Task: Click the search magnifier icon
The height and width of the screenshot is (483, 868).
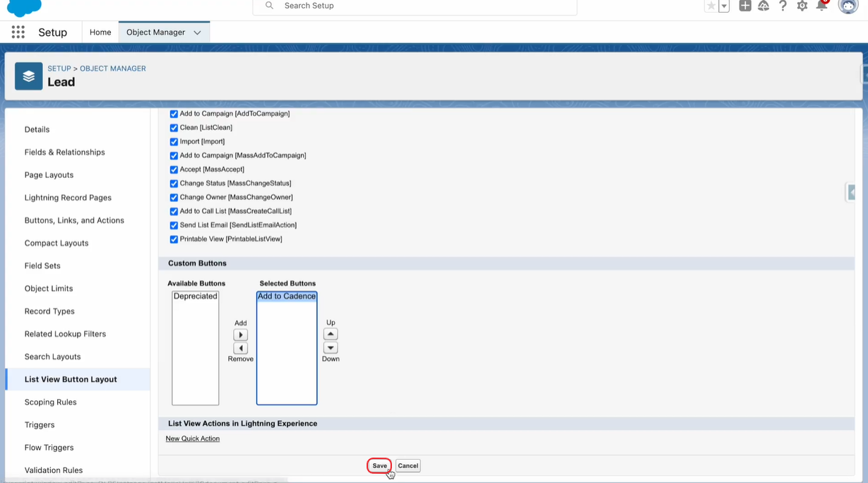Action: 269,6
